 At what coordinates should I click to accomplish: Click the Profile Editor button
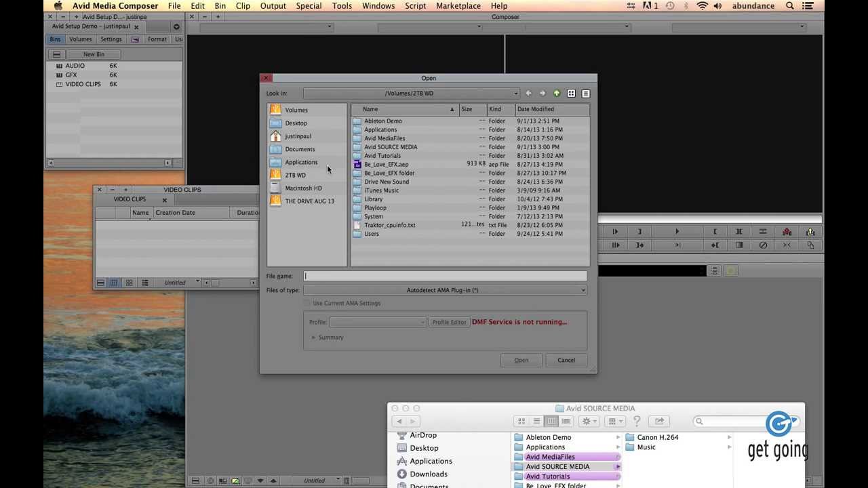(x=450, y=322)
